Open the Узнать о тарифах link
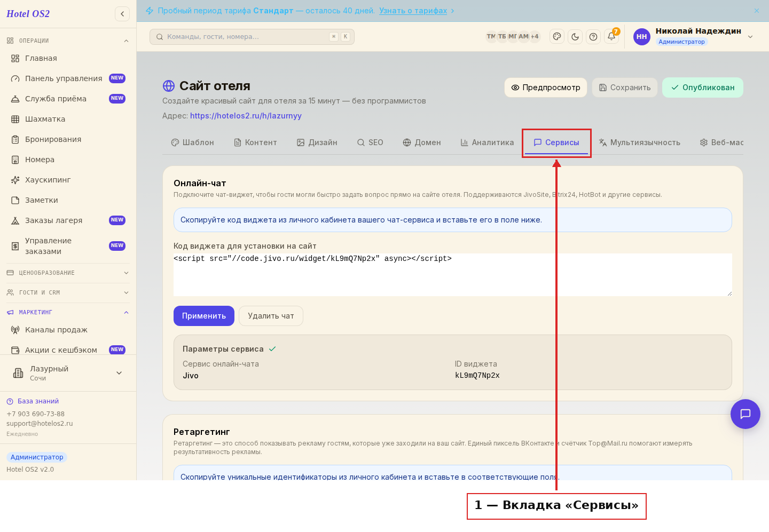 coord(413,11)
